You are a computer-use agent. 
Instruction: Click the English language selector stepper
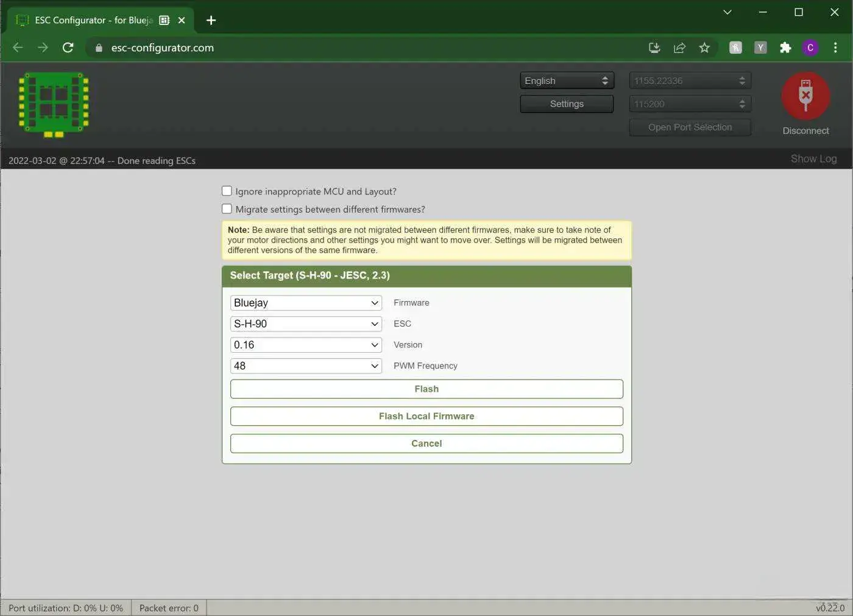[604, 80]
